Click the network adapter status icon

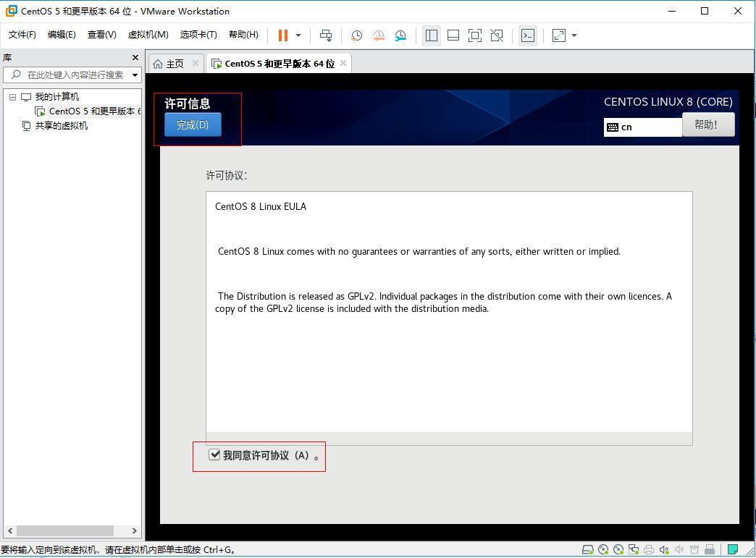(x=634, y=549)
